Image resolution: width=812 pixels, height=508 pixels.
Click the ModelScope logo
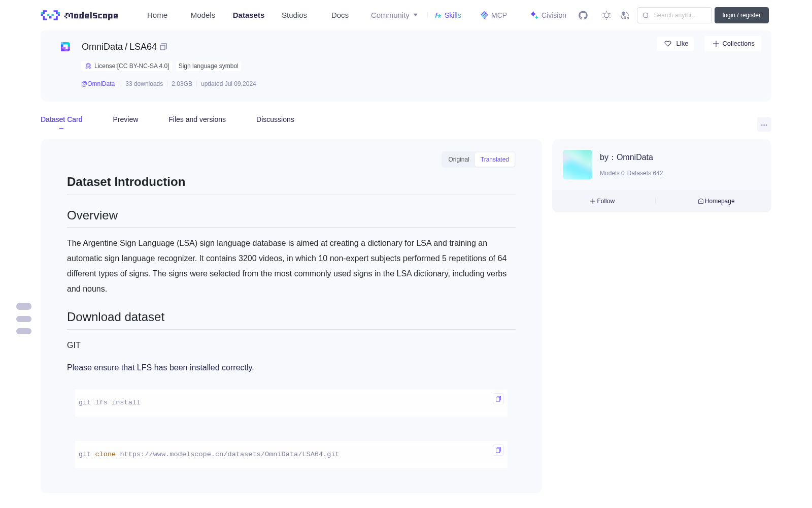pyautogui.click(x=80, y=15)
